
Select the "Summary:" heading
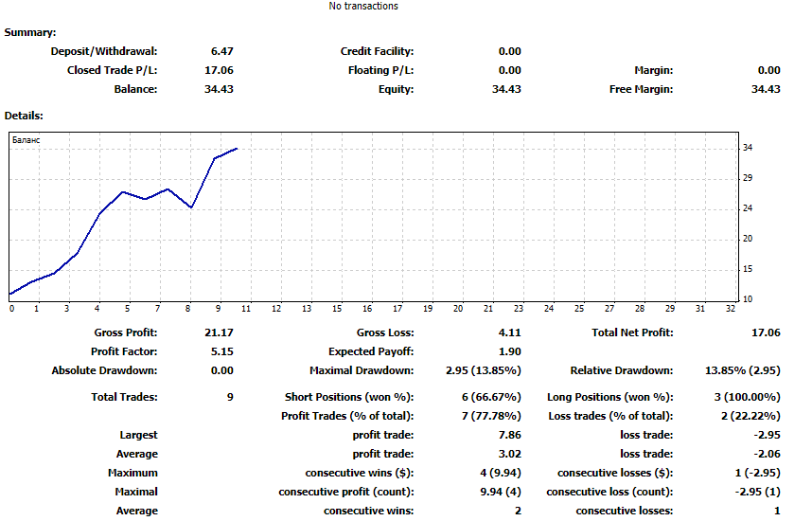(x=30, y=32)
